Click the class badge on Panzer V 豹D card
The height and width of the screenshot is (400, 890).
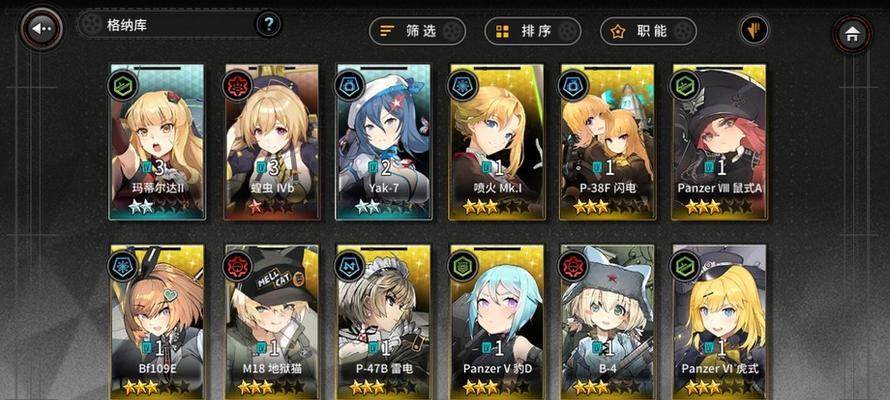(462, 266)
